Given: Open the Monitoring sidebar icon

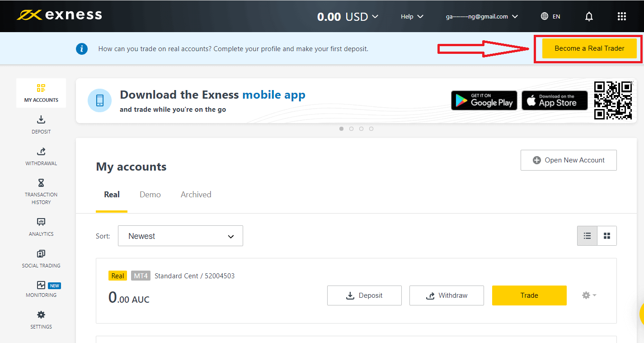Looking at the screenshot, I should click(x=41, y=285).
